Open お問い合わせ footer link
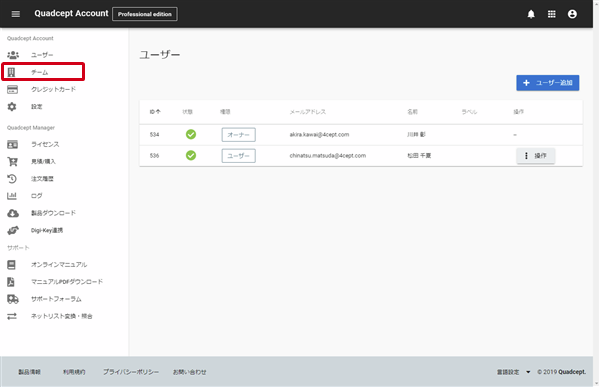Image resolution: width=600 pixels, height=387 pixels. [x=189, y=372]
